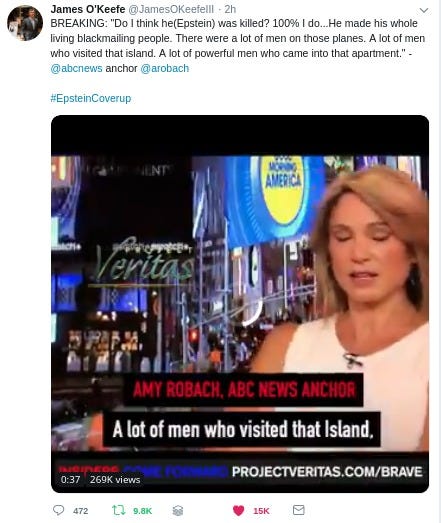Click the stacked layers icon below video
Viewport: 441px width, 523px height.
pyautogui.click(x=178, y=510)
